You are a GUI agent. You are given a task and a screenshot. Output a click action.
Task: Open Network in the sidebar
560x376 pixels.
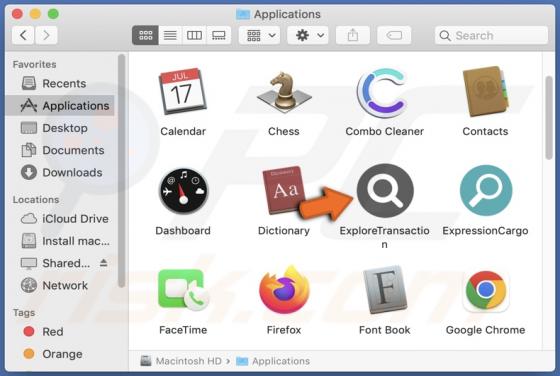[x=61, y=285]
